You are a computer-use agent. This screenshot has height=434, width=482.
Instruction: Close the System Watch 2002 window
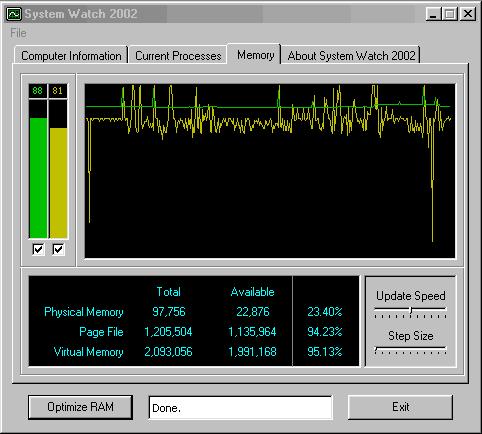[x=468, y=14]
